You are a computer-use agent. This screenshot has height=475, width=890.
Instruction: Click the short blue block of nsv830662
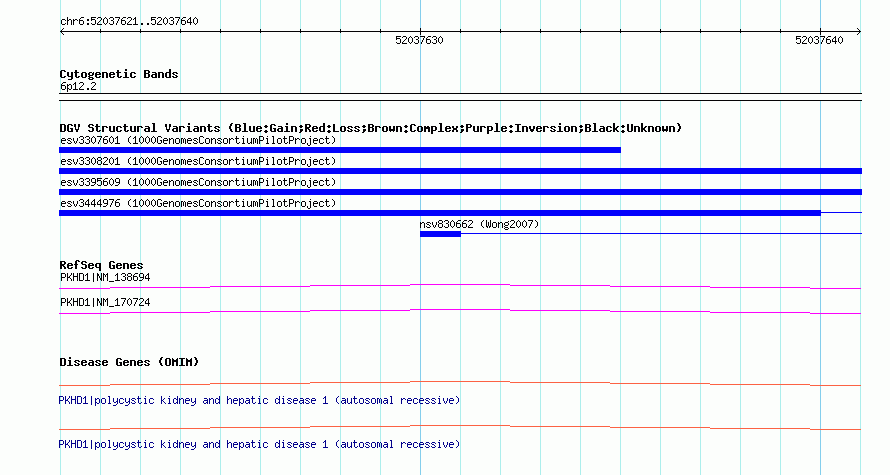[440, 234]
